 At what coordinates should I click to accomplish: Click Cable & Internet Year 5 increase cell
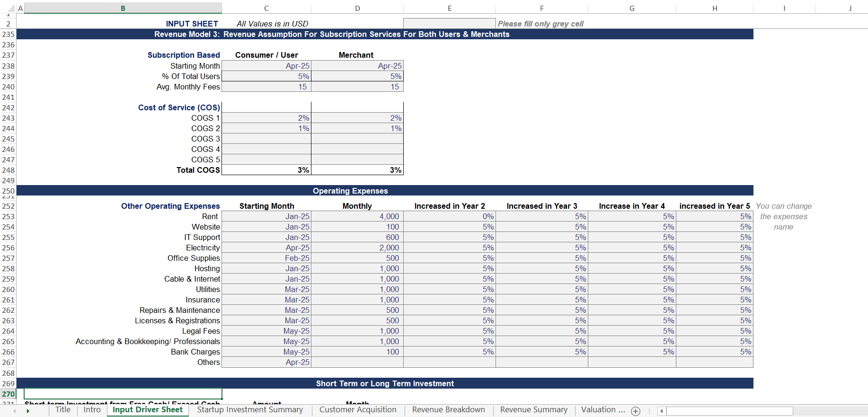715,279
